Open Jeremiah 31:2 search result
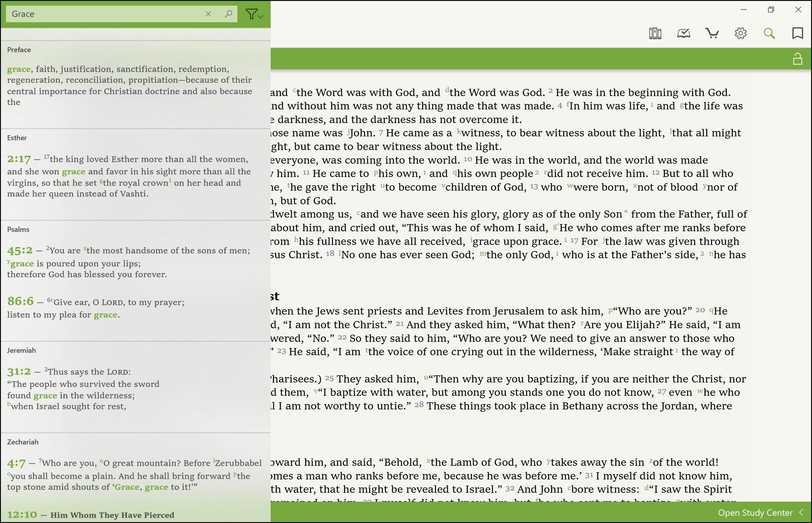The width and height of the screenshot is (812, 523). [19, 371]
